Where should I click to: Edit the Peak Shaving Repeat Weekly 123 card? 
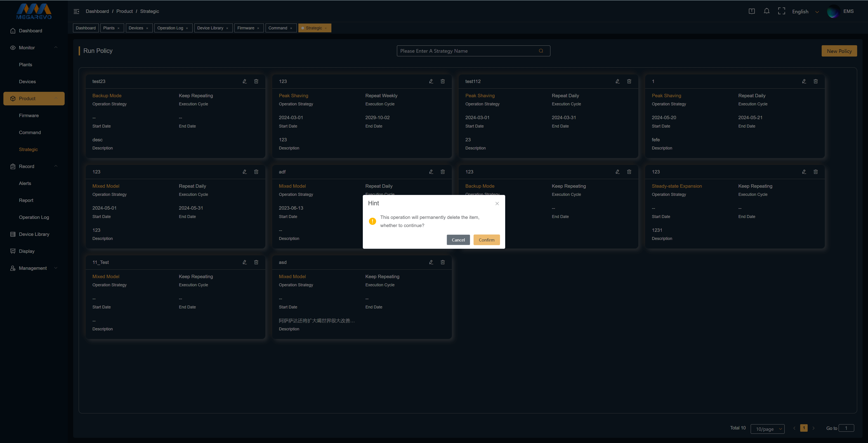coord(431,81)
